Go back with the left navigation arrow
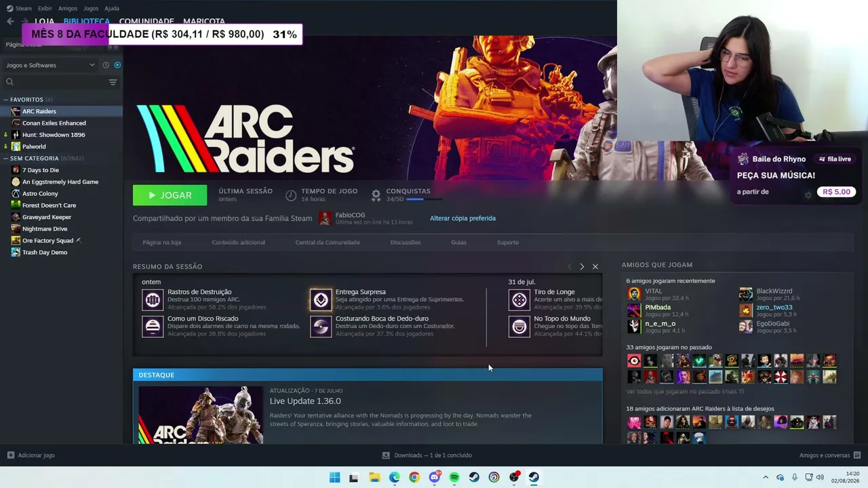 tap(10, 21)
